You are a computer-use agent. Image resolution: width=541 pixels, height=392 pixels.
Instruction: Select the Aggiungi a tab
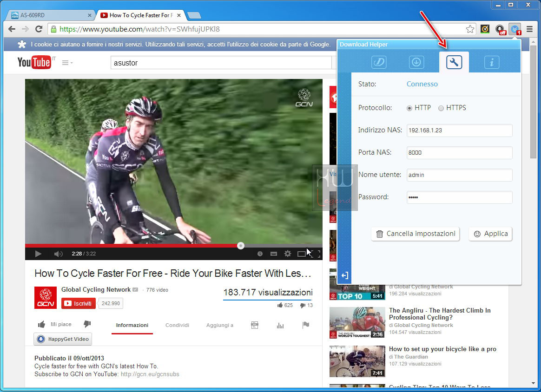(x=220, y=325)
